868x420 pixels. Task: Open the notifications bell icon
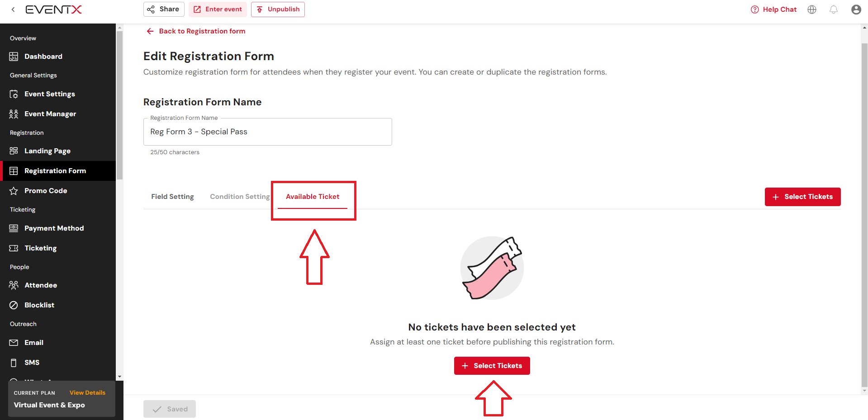pos(834,9)
